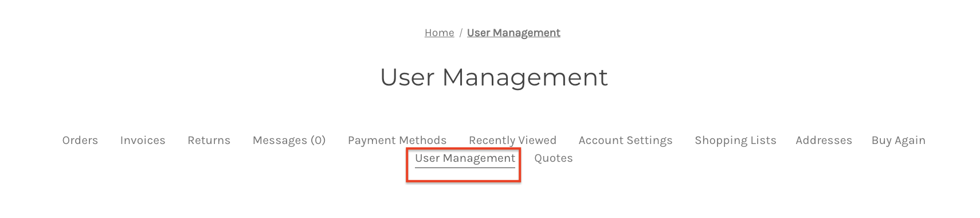The image size is (980, 218).
Task: Open Payment Methods tab
Action: coord(397,141)
